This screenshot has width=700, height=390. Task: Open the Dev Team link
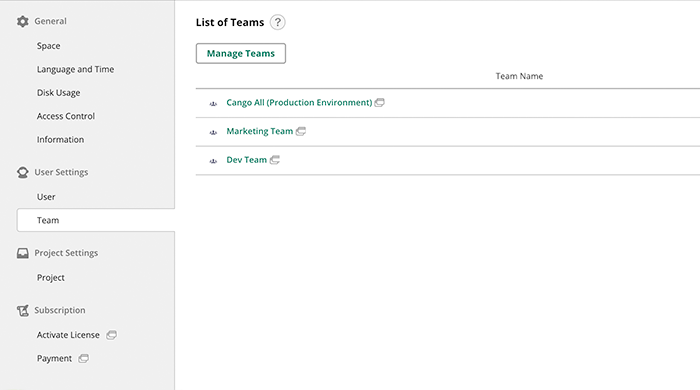(x=246, y=160)
